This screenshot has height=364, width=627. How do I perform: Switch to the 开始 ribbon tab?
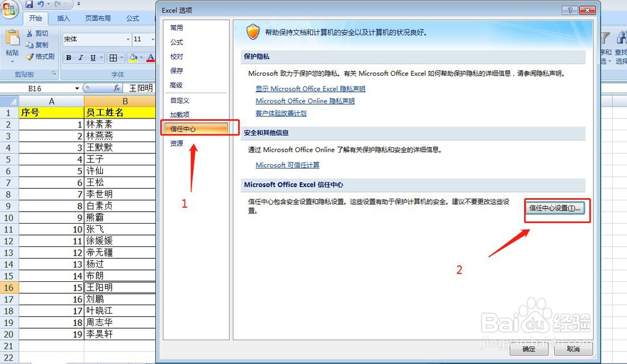(36, 18)
